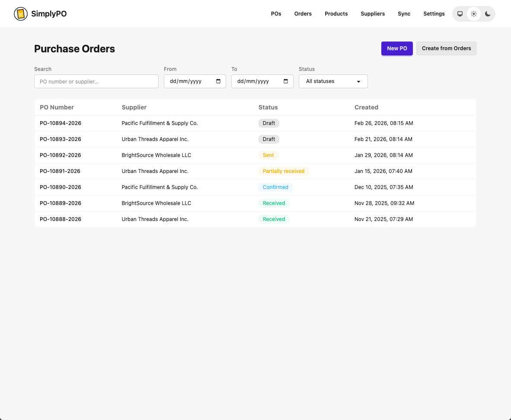511x420 pixels.
Task: Click the From date input field
Action: pyautogui.click(x=190, y=81)
